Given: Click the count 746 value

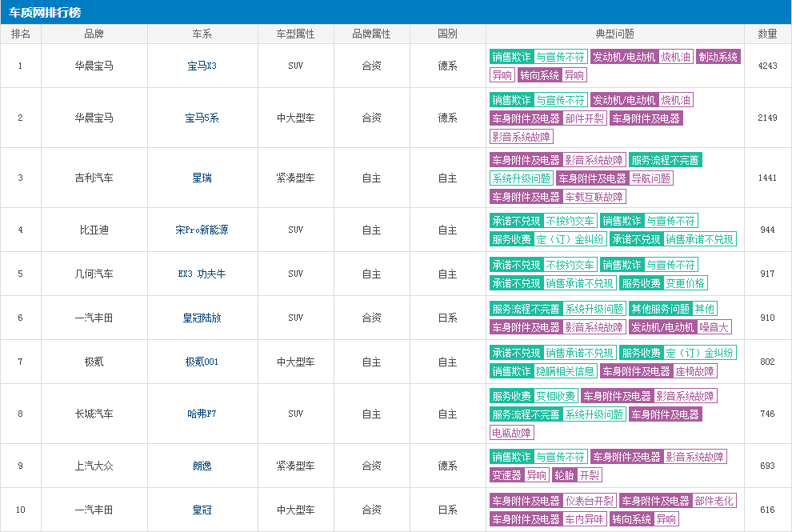Looking at the screenshot, I should click(x=767, y=414).
